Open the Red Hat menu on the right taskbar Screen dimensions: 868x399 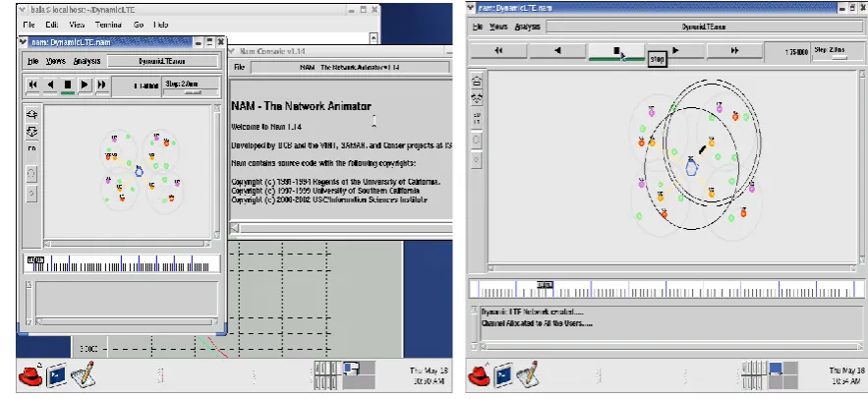click(479, 374)
